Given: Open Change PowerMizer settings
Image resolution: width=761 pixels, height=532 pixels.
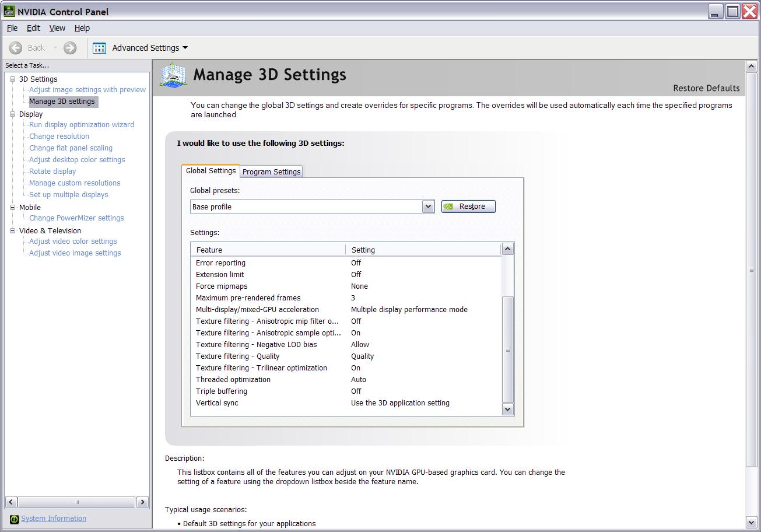Looking at the screenshot, I should 76,218.
